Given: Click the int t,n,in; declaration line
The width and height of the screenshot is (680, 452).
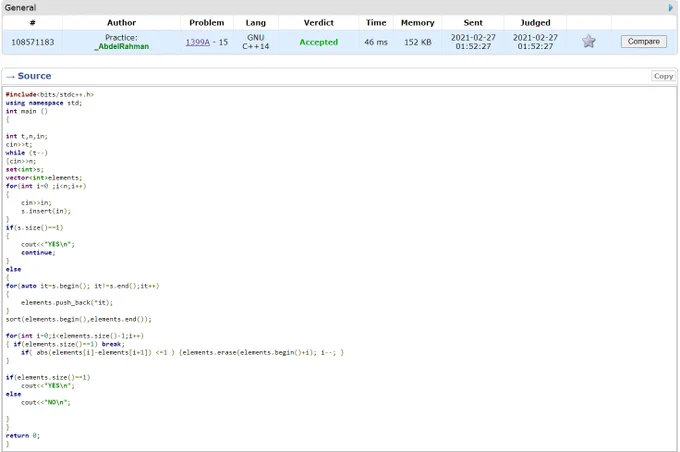Looking at the screenshot, I should (x=26, y=136).
